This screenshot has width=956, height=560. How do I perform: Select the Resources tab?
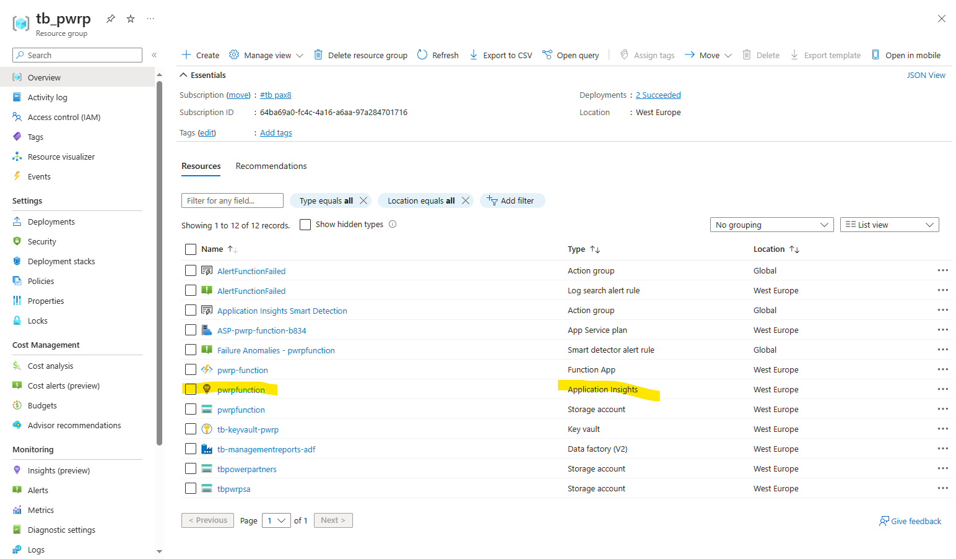(x=201, y=166)
